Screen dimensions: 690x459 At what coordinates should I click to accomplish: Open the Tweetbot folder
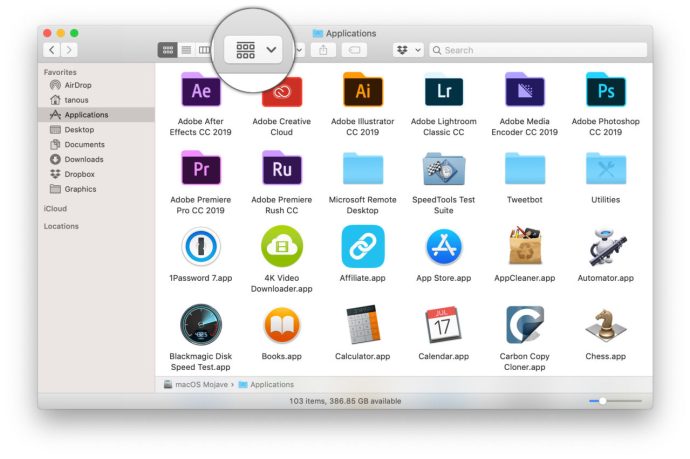tap(525, 169)
